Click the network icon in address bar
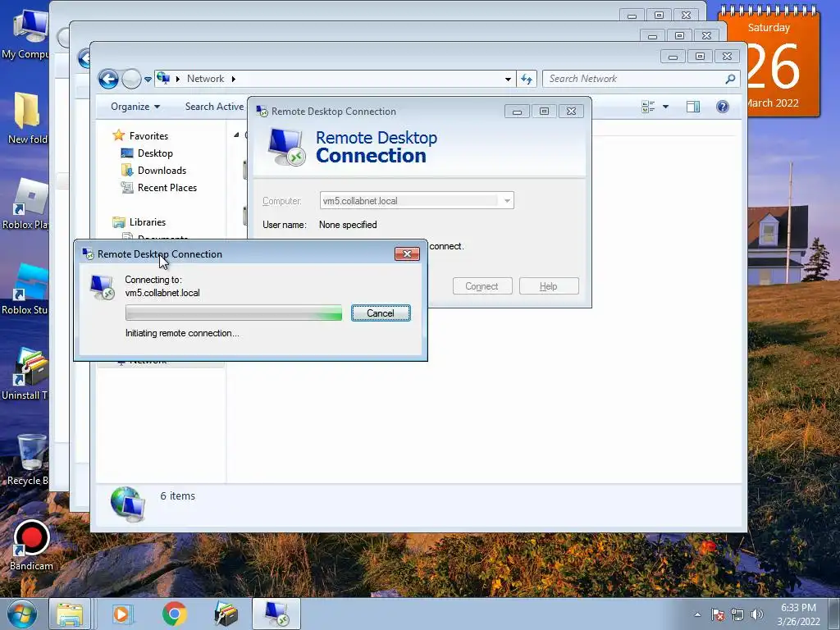The width and height of the screenshot is (840, 630). pyautogui.click(x=164, y=79)
